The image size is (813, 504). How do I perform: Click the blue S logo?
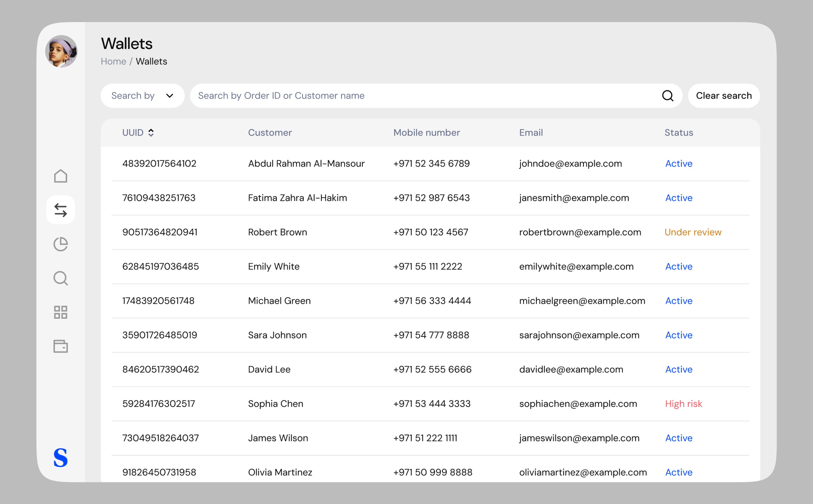click(61, 458)
